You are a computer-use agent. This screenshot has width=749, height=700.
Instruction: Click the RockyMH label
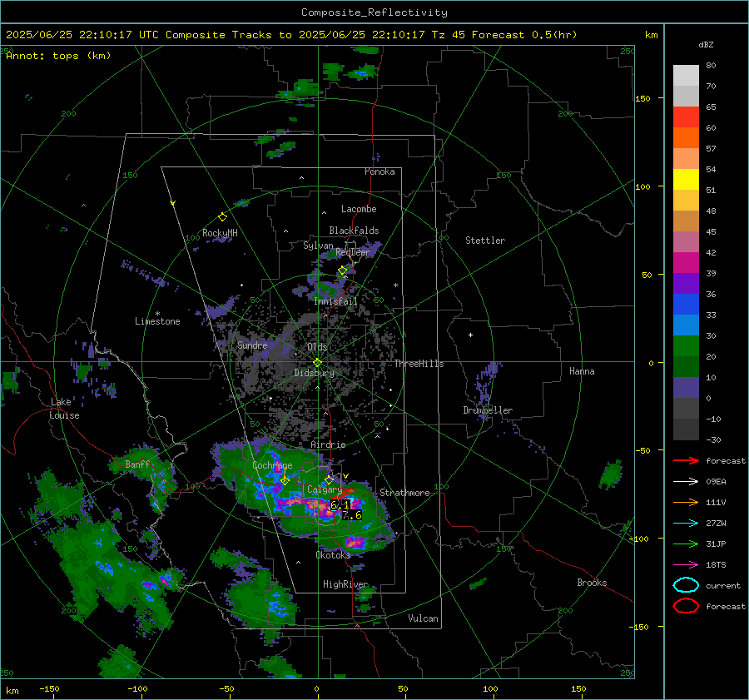220,233
